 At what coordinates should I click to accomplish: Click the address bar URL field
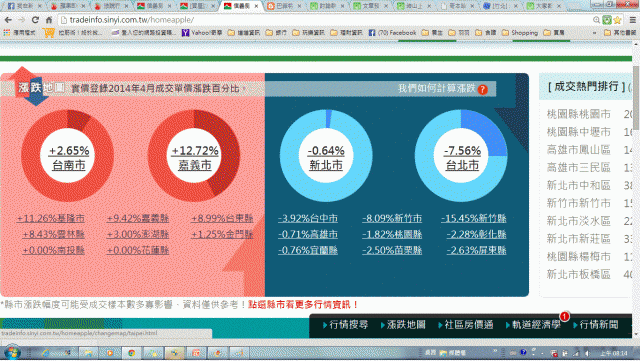(x=327, y=20)
